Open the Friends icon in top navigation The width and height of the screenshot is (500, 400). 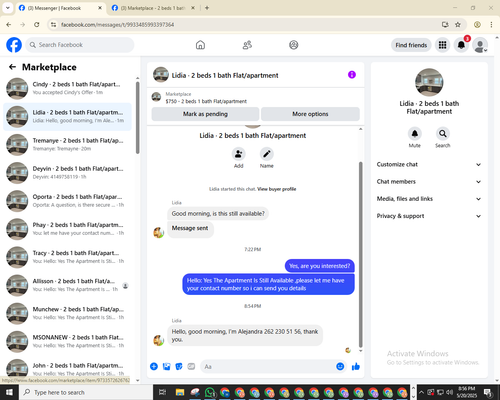click(247, 45)
